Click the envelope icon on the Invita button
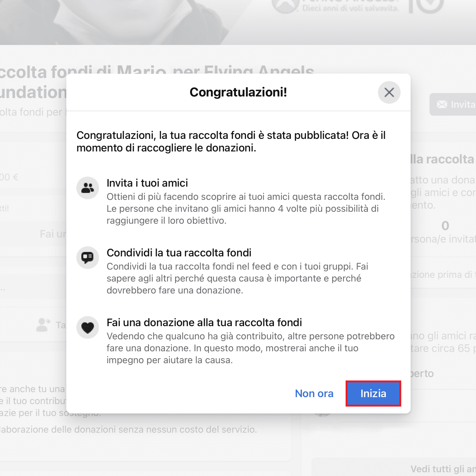 (442, 104)
